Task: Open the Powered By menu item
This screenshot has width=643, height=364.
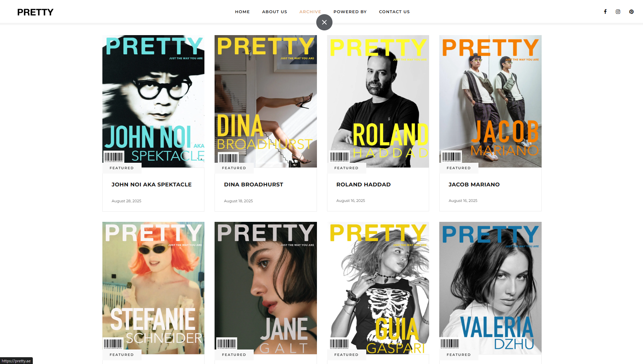Action: coord(350,12)
